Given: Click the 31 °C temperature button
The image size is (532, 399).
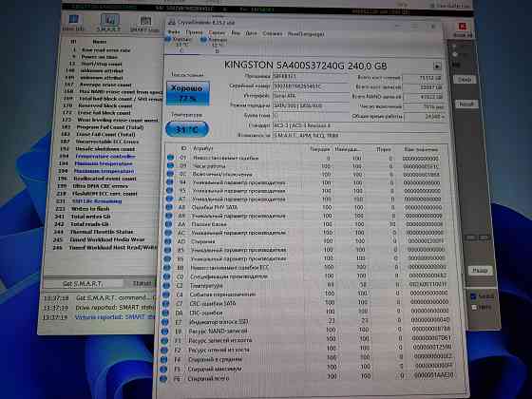Looking at the screenshot, I should [x=186, y=129].
